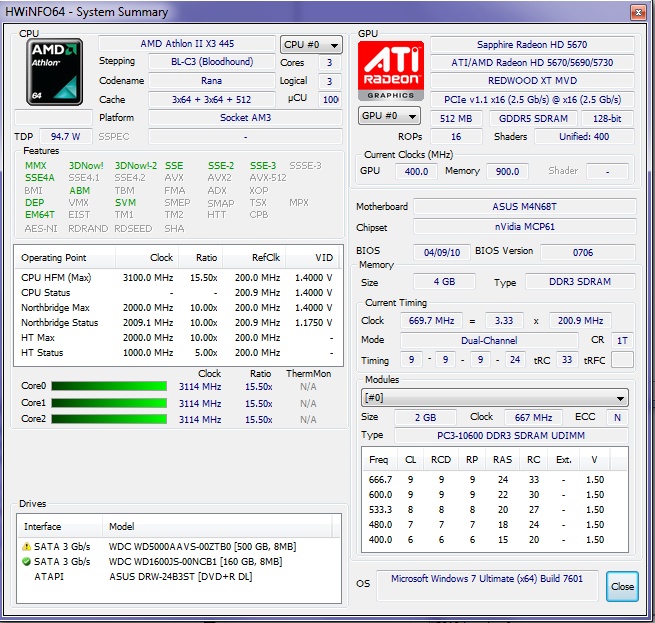
Task: Click the Microsoft Windows 7 Ultimate OS field
Action: click(x=487, y=585)
